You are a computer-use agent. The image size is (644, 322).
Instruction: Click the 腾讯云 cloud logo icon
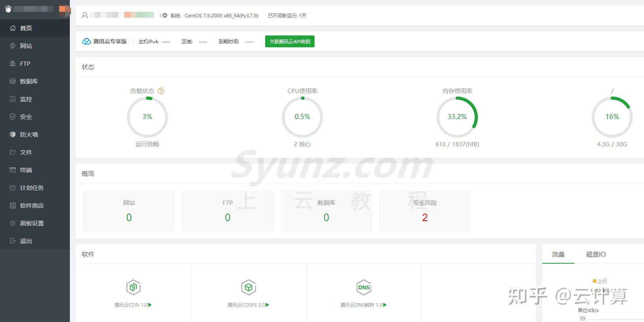(86, 41)
